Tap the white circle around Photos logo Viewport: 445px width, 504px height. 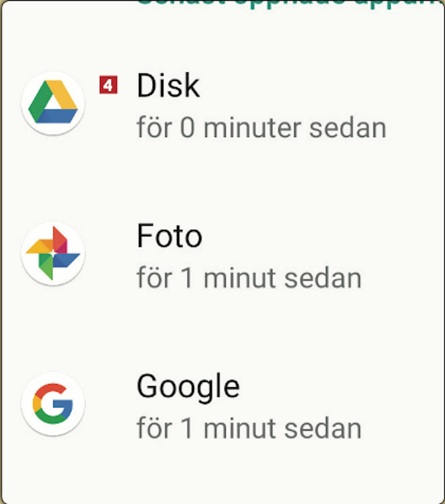click(x=53, y=253)
